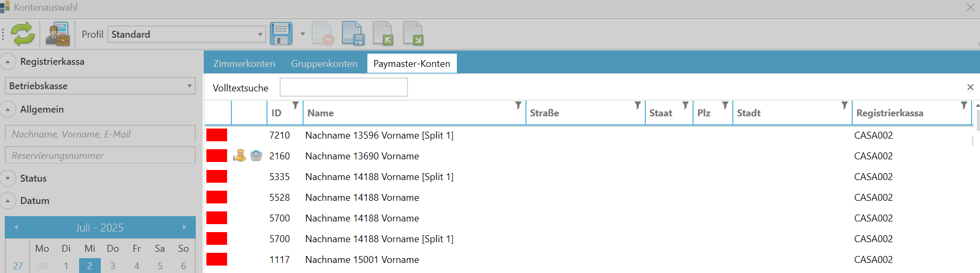Open the filter for the Straße column
Viewport: 980px width, 273px height.
tap(638, 106)
